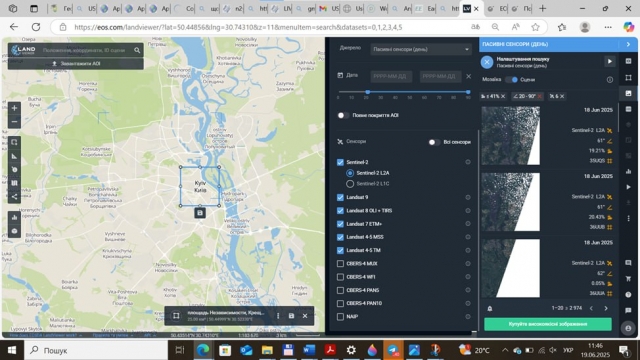Click the three vertical dots in right sidebar
The image size is (640, 360).
tap(628, 218)
